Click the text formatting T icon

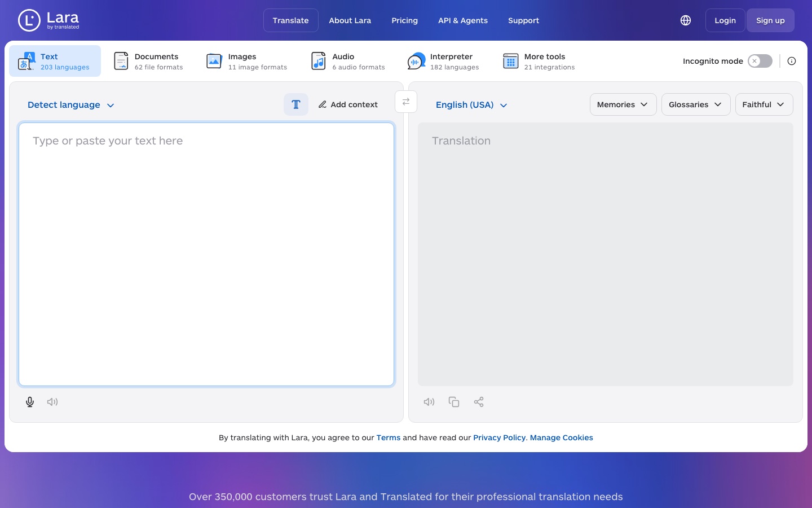coord(296,104)
